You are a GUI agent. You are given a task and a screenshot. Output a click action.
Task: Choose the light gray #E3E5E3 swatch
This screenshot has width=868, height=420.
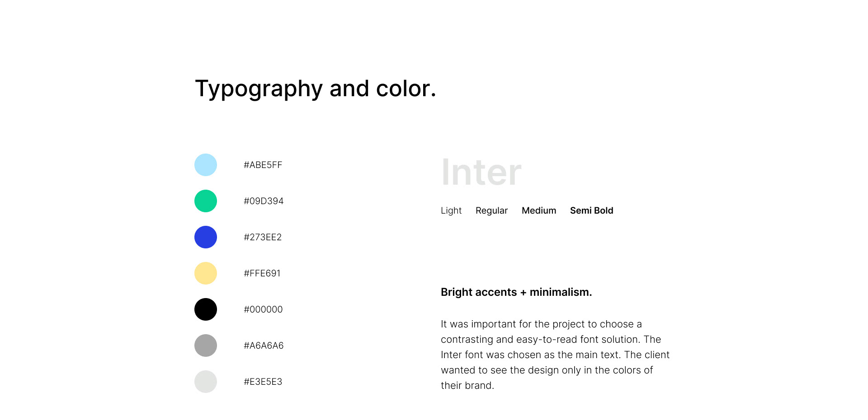point(206,382)
